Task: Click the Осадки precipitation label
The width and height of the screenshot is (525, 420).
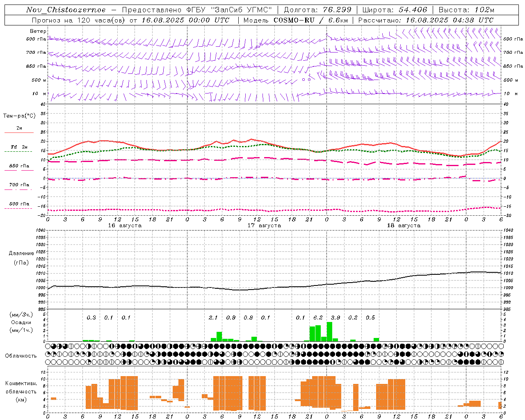Action: click(21, 322)
